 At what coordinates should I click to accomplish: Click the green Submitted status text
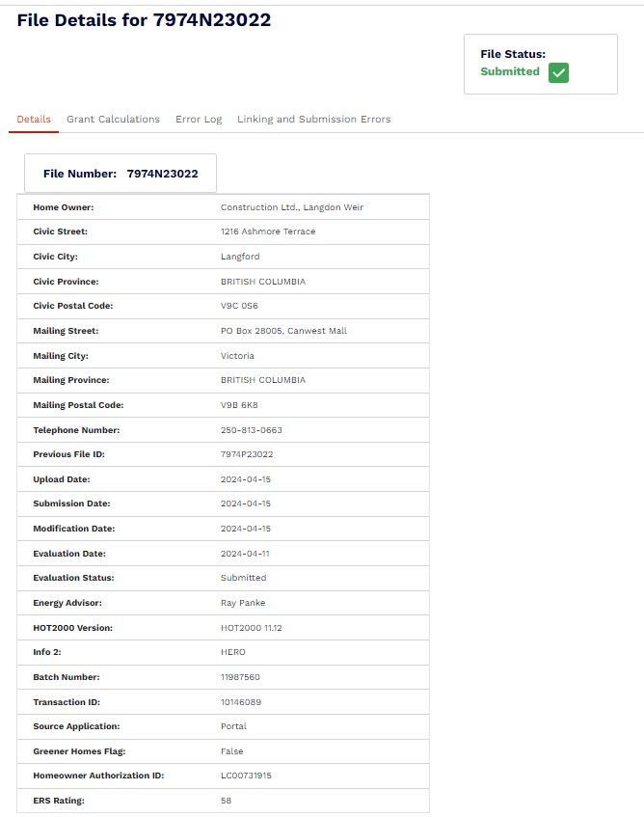pos(510,71)
